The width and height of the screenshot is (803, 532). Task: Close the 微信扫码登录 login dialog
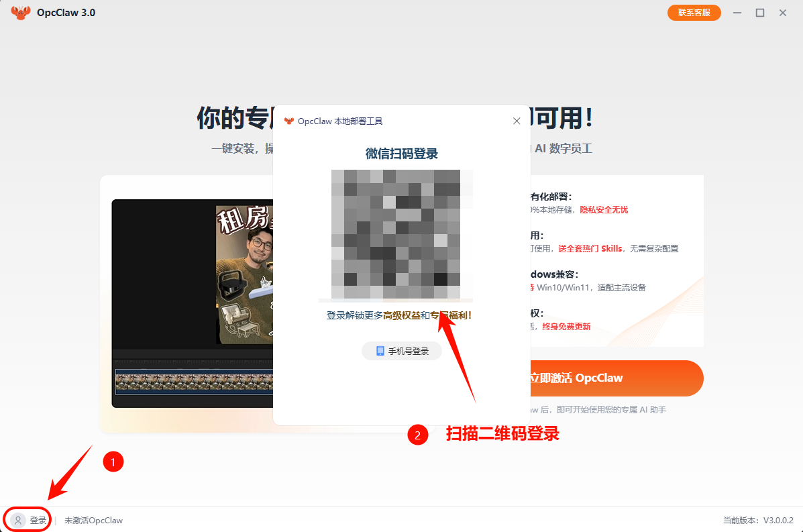point(517,121)
